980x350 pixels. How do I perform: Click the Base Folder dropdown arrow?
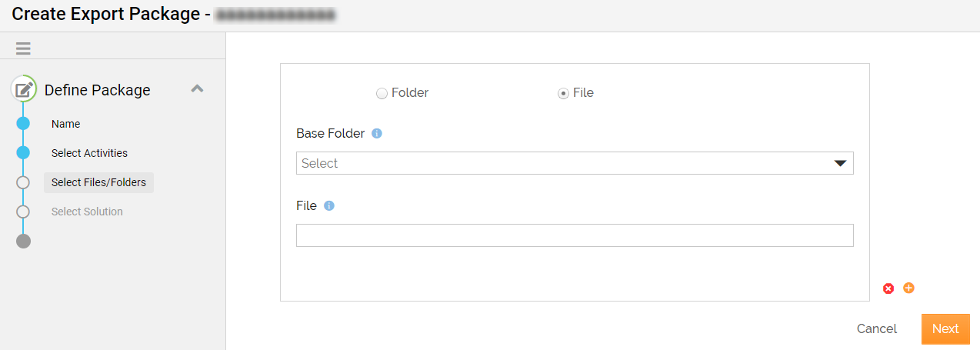(840, 163)
